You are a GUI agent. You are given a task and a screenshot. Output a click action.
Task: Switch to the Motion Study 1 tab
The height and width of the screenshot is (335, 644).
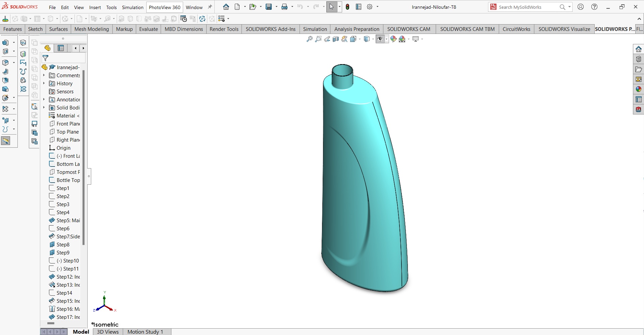(x=145, y=332)
